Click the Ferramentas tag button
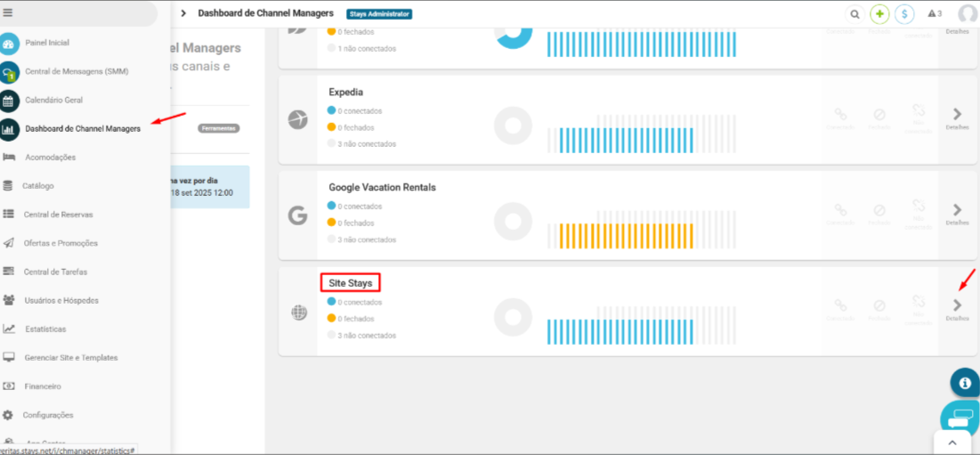This screenshot has width=980, height=455. point(218,128)
